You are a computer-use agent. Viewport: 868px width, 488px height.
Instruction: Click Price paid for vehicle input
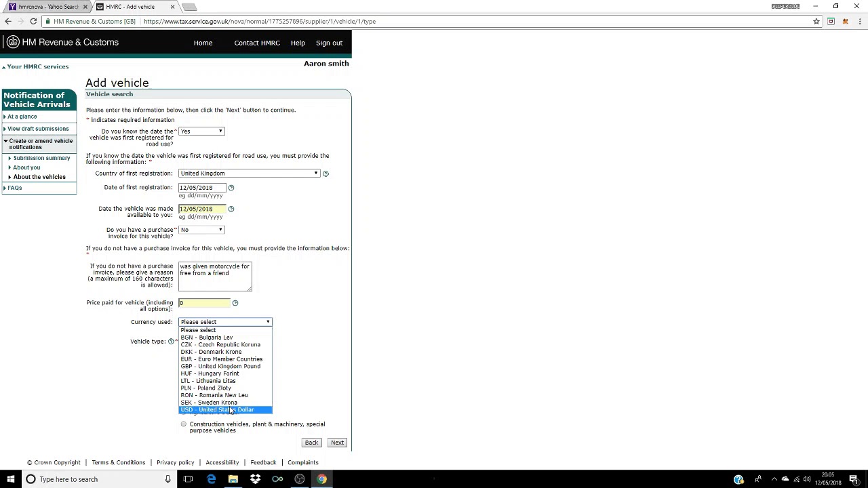click(204, 303)
